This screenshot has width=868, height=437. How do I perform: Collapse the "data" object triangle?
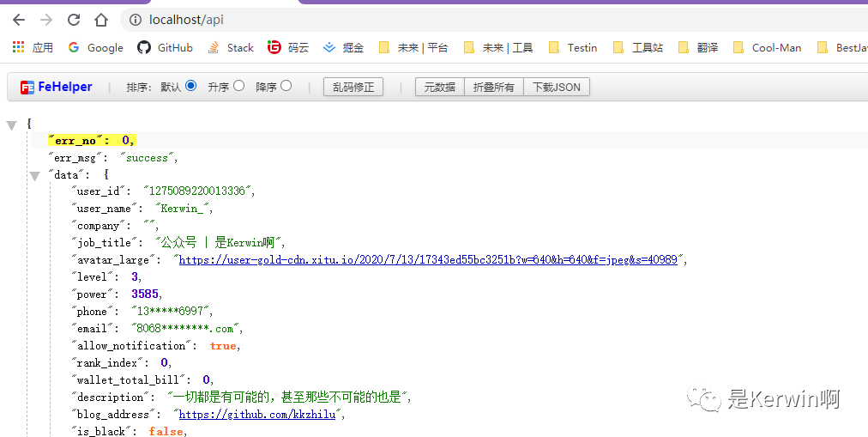pyautogui.click(x=35, y=176)
